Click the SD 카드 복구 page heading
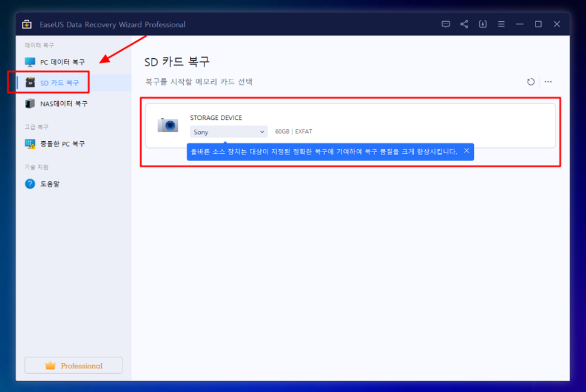 177,62
